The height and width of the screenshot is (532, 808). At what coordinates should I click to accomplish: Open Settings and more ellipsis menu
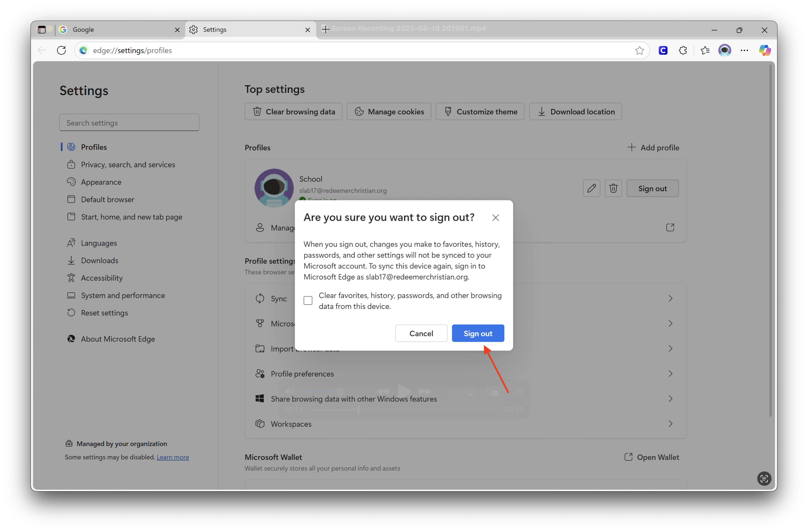click(x=744, y=50)
